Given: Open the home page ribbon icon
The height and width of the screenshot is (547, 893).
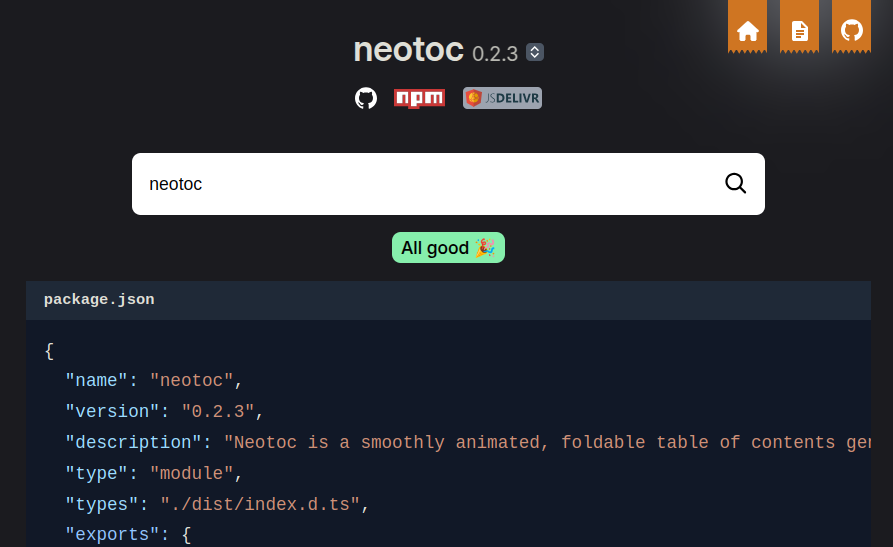Looking at the screenshot, I should [x=747, y=27].
